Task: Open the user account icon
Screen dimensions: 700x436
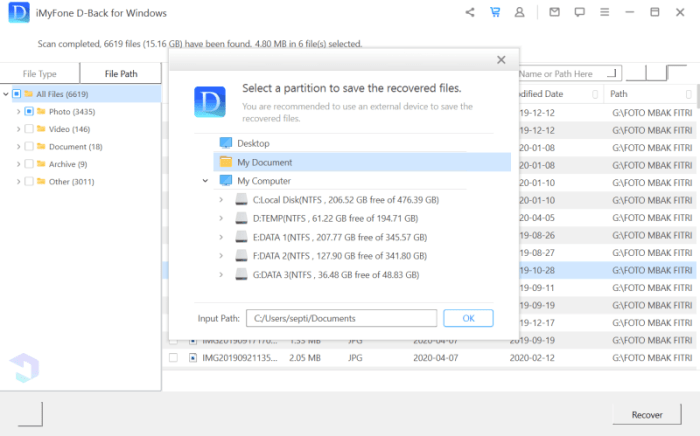Action: click(519, 12)
